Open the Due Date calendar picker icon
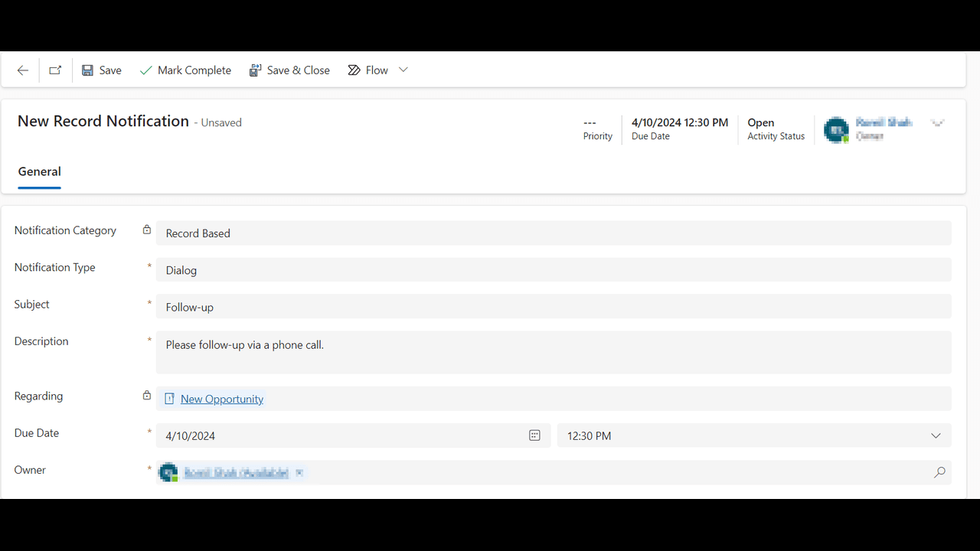980x551 pixels. (x=534, y=435)
